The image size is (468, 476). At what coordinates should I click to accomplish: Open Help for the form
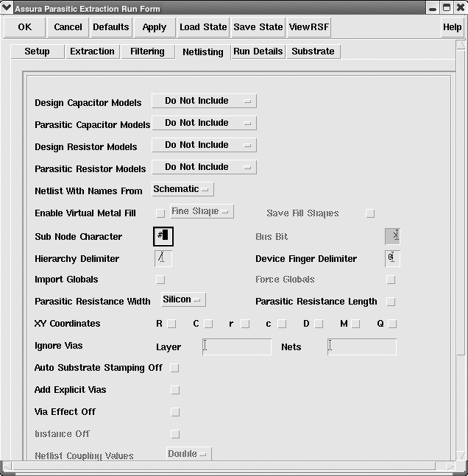click(453, 27)
